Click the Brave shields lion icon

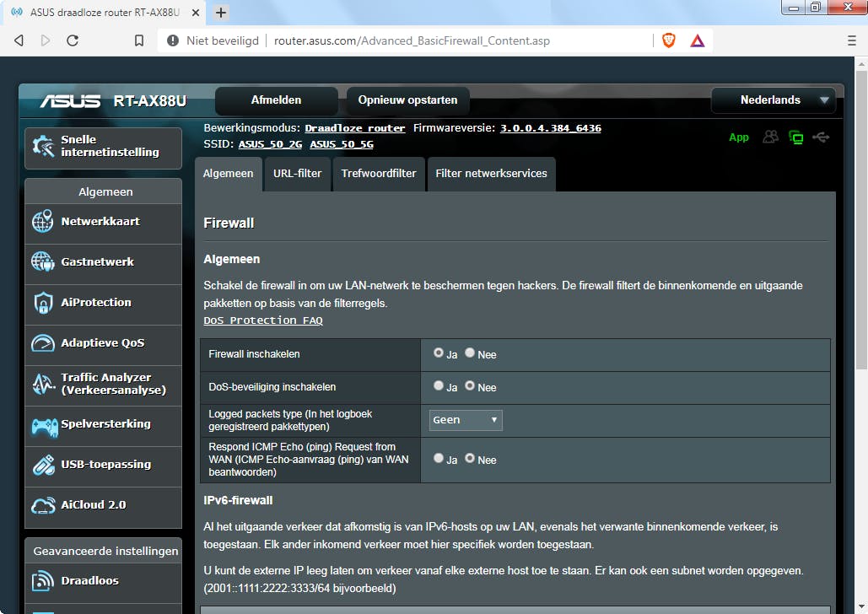pyautogui.click(x=669, y=40)
